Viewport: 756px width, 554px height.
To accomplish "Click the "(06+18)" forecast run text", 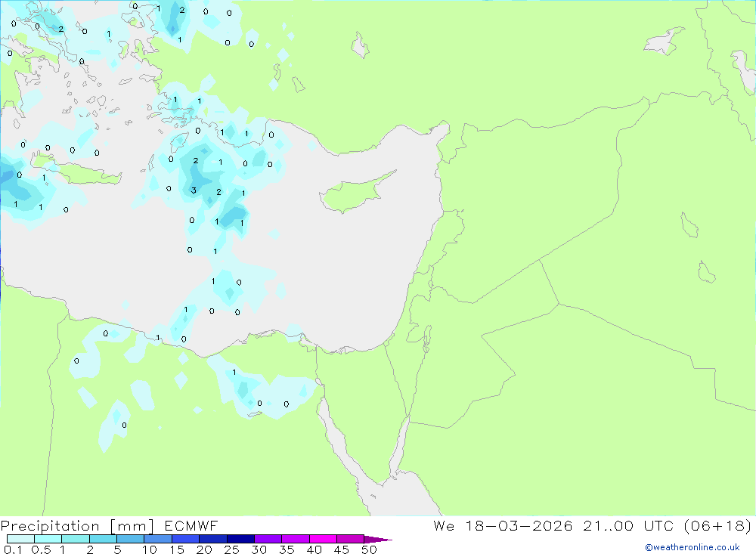I will click(x=717, y=525).
